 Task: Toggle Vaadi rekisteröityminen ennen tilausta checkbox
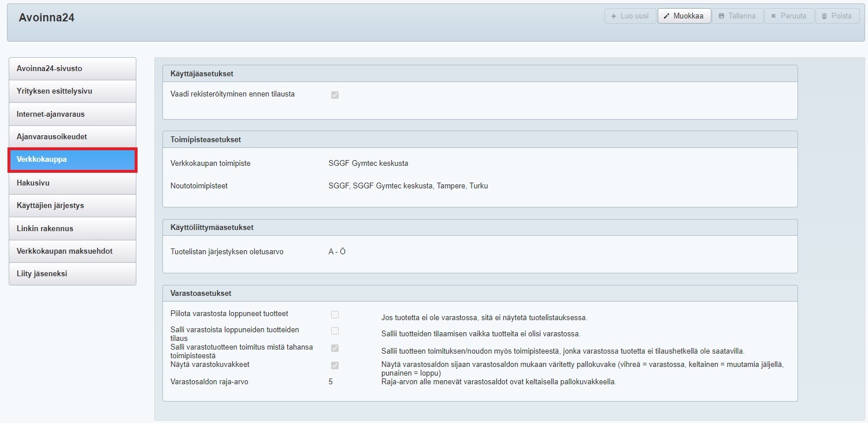point(335,95)
